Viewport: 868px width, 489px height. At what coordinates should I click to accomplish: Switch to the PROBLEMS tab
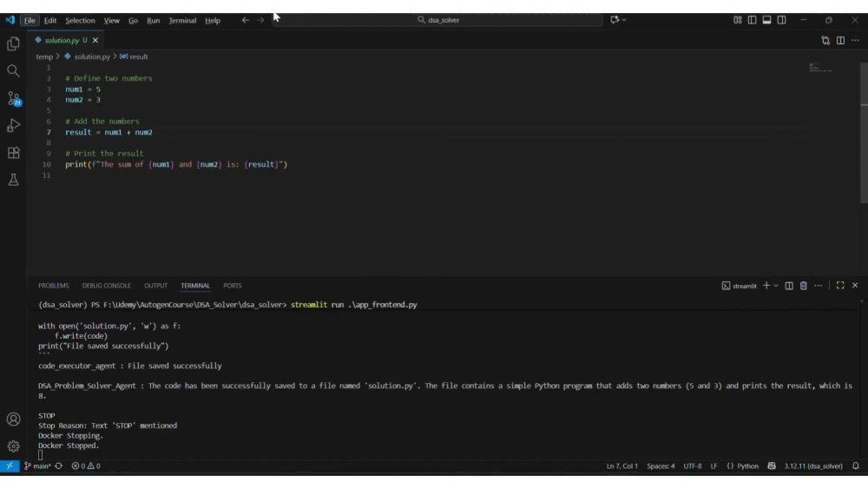[54, 286]
